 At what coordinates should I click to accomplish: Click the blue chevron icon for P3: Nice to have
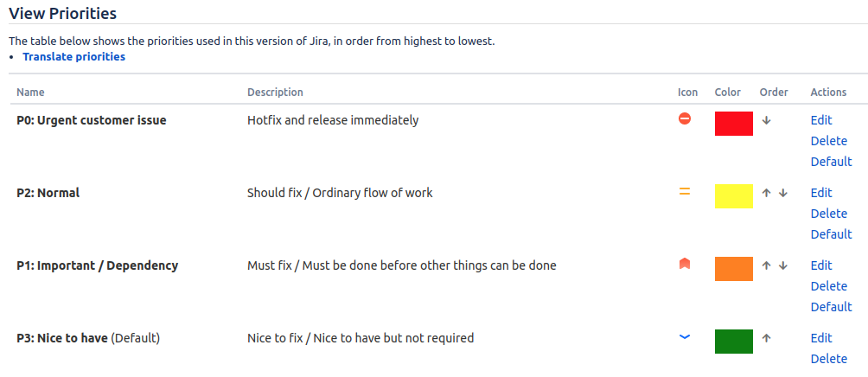[685, 336]
